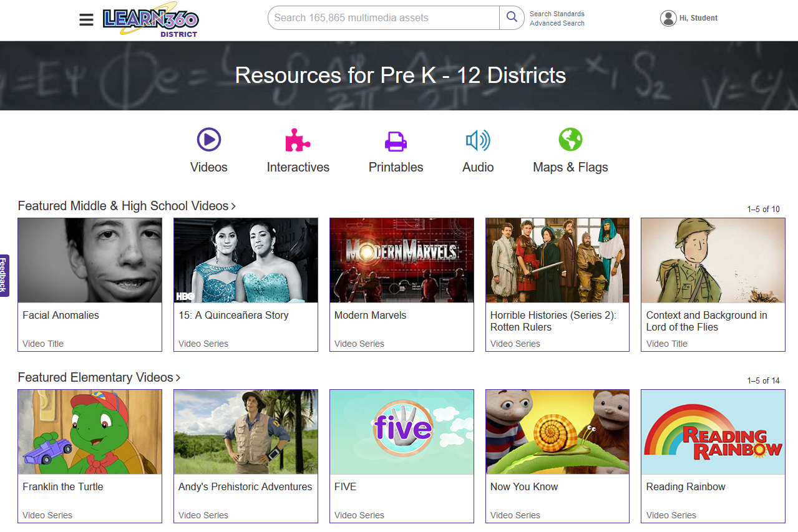Open the hamburger navigation menu
The height and width of the screenshot is (532, 798).
click(x=86, y=20)
